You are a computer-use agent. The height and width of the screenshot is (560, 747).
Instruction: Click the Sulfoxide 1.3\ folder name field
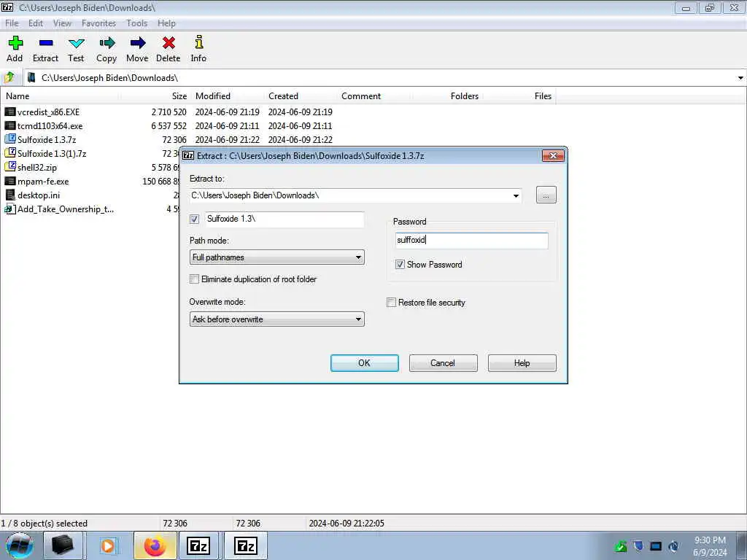pyautogui.click(x=285, y=219)
